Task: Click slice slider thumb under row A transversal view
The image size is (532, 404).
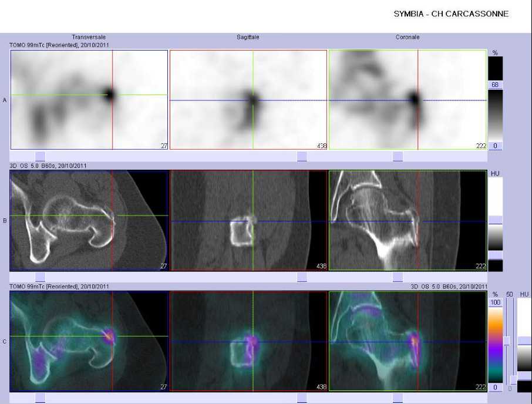Action: pyautogui.click(x=40, y=156)
